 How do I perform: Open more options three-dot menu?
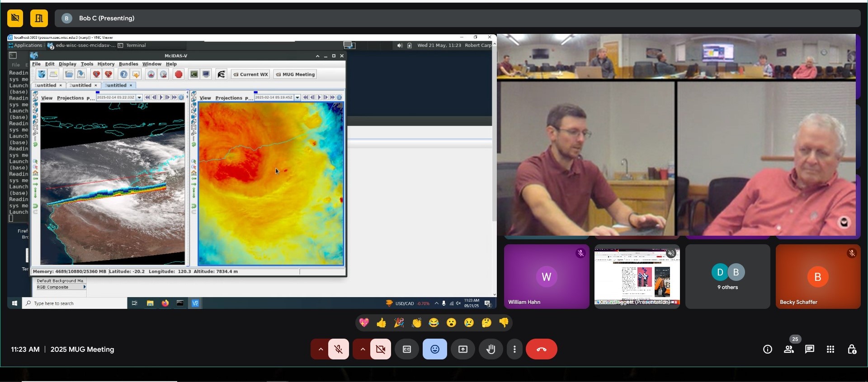pyautogui.click(x=514, y=349)
